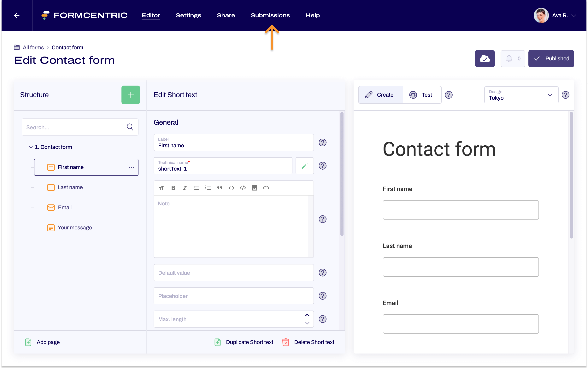Image resolution: width=588 pixels, height=369 pixels.
Task: Increase Max. length with the up stepper
Action: (307, 315)
